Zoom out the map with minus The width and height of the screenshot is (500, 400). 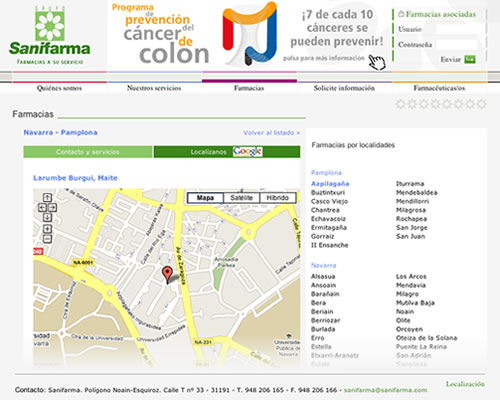[x=47, y=239]
